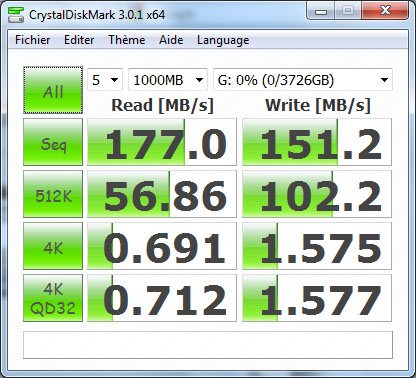
Task: Open the Language menu
Action: [x=223, y=40]
